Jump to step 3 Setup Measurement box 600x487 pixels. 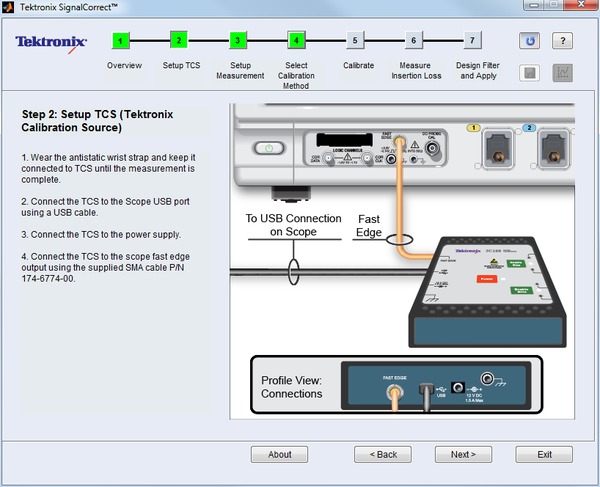238,40
